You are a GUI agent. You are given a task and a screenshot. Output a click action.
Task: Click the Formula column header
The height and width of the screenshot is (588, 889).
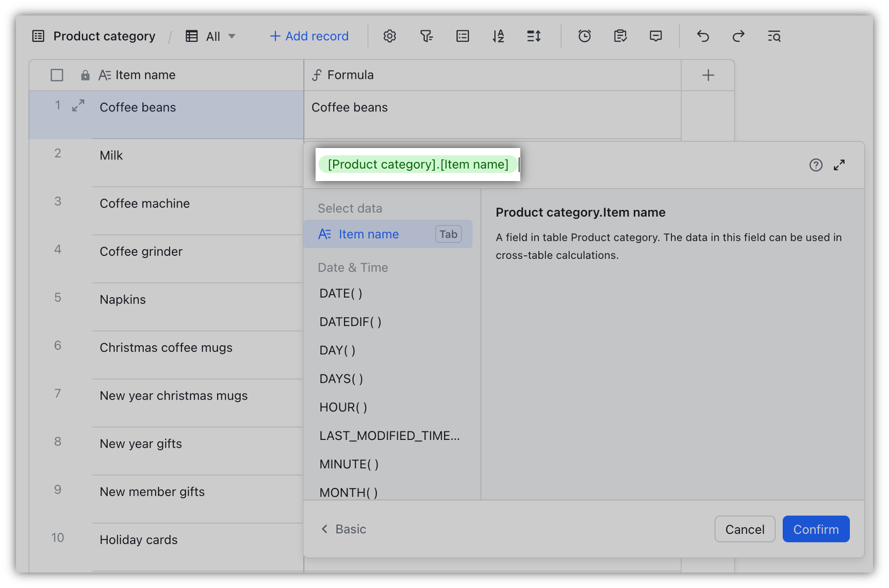point(492,75)
